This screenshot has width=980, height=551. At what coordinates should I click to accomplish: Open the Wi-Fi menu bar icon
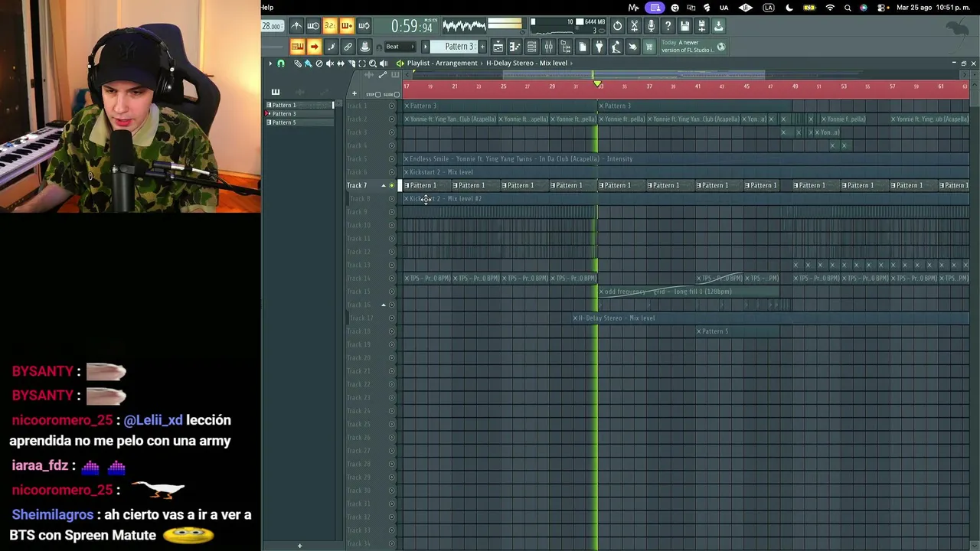click(x=830, y=8)
